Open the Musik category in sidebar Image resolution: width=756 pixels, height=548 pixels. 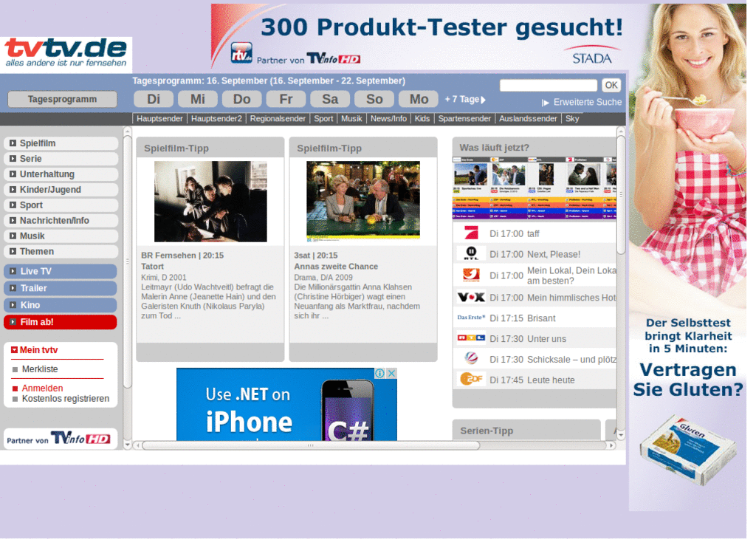61,236
